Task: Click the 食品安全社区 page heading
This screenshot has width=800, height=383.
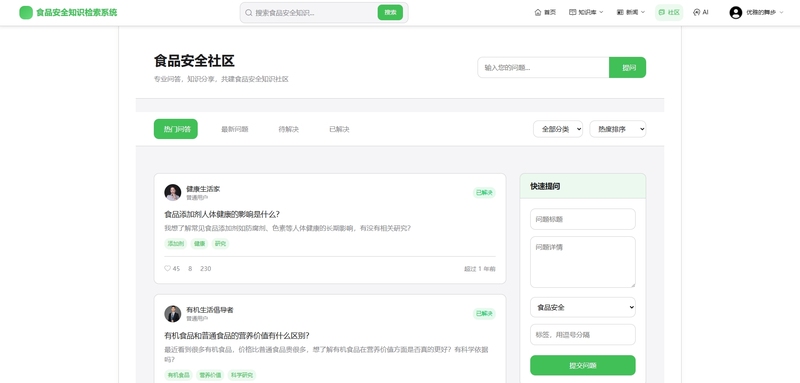Action: tap(194, 61)
